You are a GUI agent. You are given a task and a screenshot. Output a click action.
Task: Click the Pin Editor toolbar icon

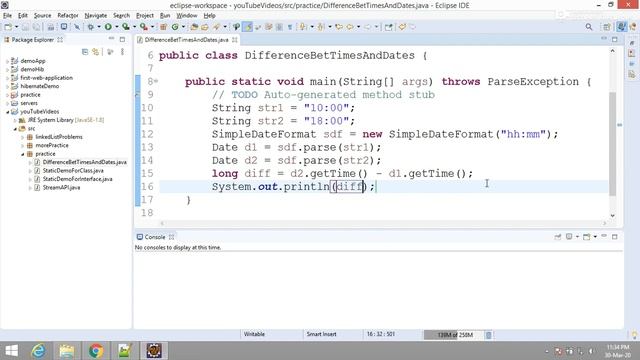coord(389,27)
